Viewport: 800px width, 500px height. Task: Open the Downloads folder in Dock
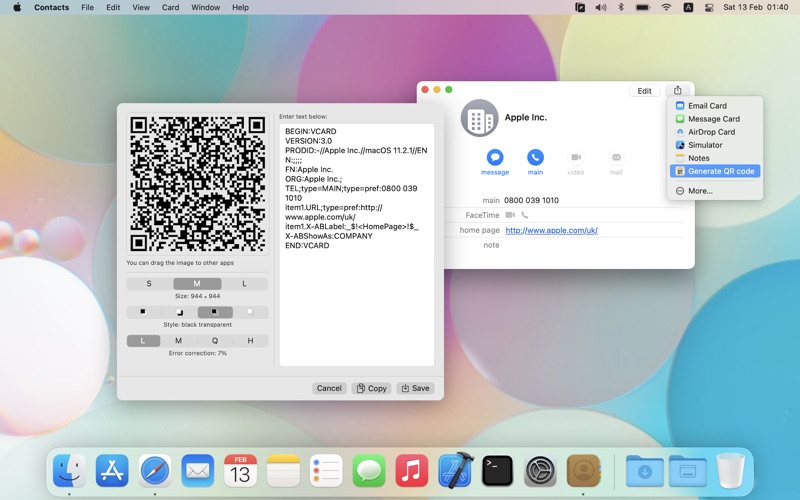pos(644,470)
